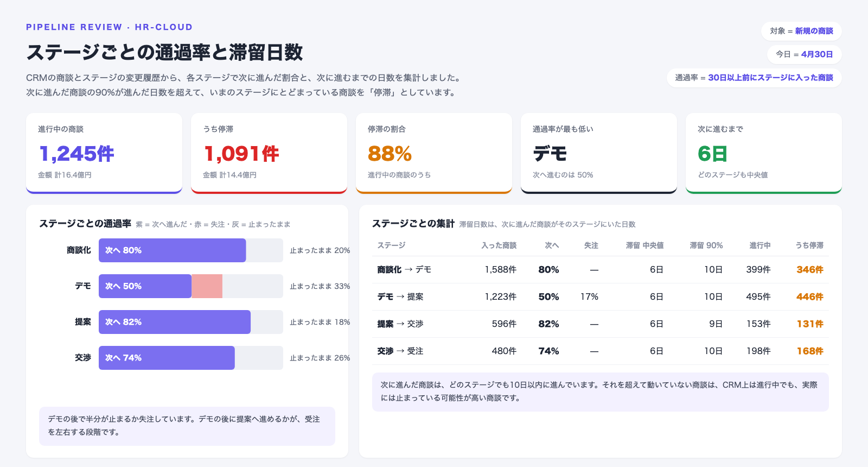Screen dimensions: 868x467
Task: Click the 止まったまま 18% label
Action: pyautogui.click(x=320, y=322)
